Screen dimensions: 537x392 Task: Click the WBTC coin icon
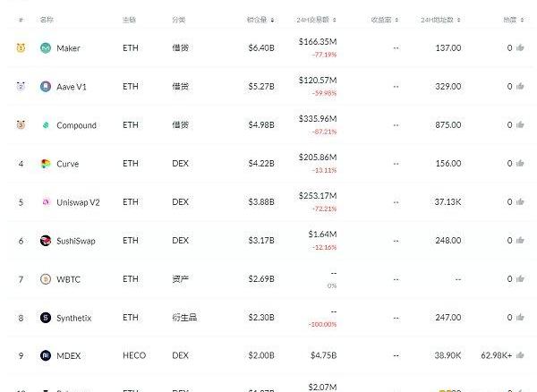(x=46, y=279)
